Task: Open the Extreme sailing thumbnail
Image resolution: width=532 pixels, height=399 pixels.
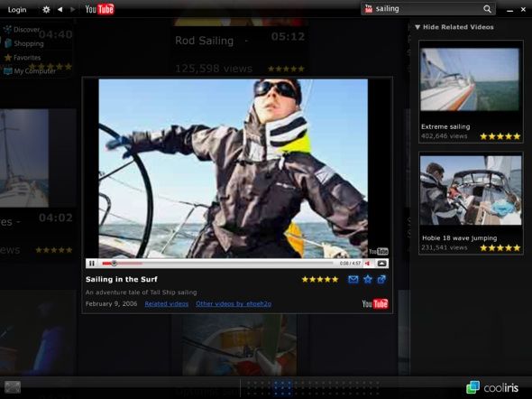Action: tap(470, 79)
